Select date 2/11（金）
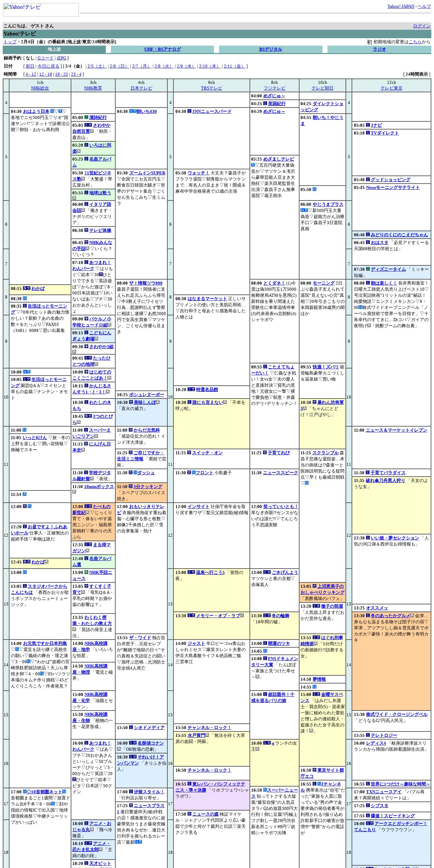The image size is (434, 868). pos(234,66)
